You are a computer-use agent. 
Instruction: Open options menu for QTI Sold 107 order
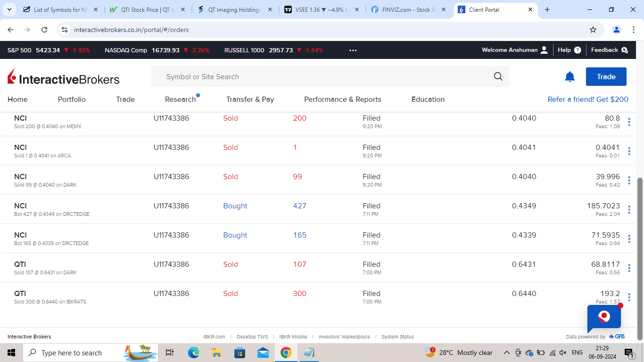[629, 268]
